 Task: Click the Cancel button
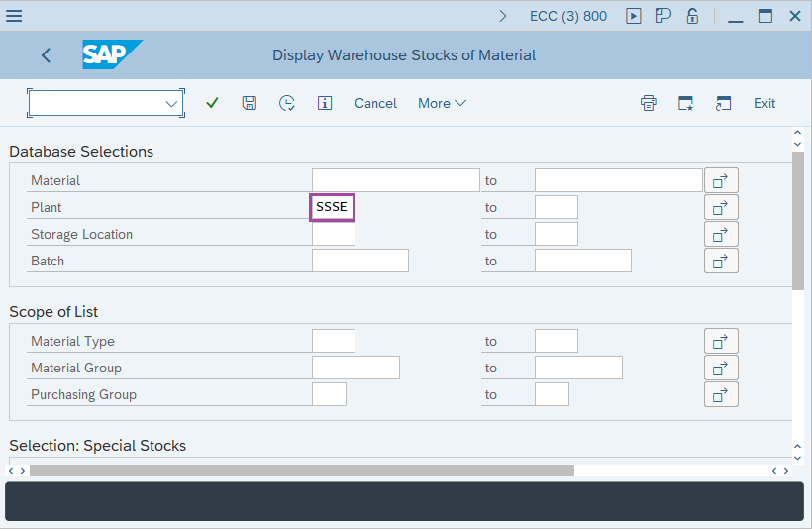375,103
